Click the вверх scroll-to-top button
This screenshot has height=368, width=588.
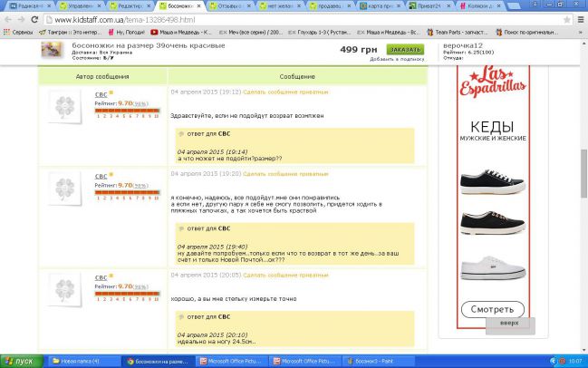pyautogui.click(x=509, y=324)
